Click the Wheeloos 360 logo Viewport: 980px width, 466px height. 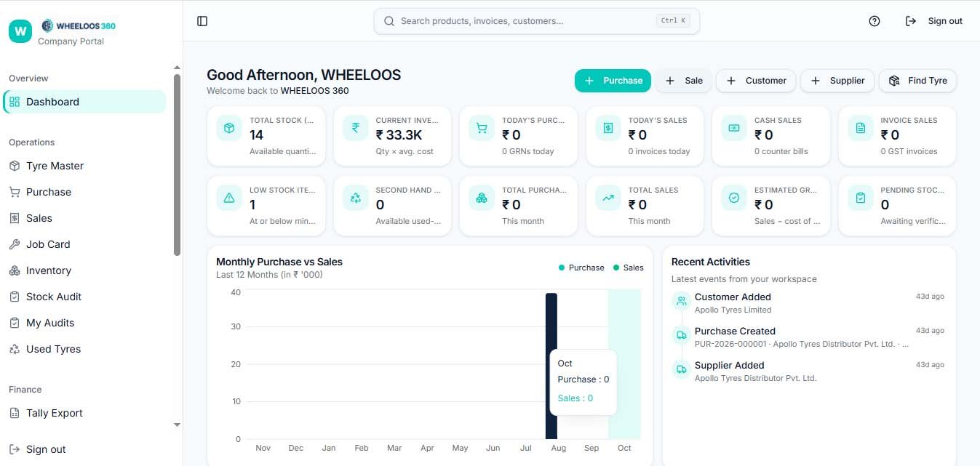pyautogui.click(x=79, y=26)
